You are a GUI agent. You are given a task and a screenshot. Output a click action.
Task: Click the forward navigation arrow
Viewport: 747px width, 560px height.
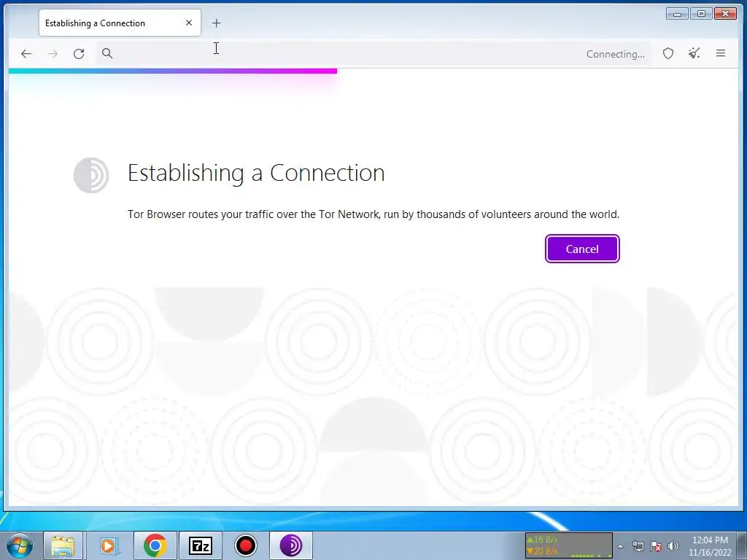pyautogui.click(x=53, y=53)
